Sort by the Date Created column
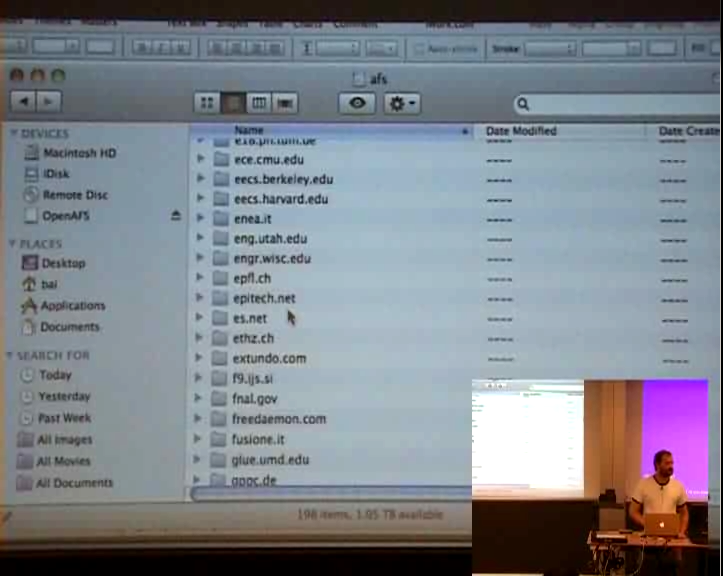The image size is (723, 576). [683, 131]
